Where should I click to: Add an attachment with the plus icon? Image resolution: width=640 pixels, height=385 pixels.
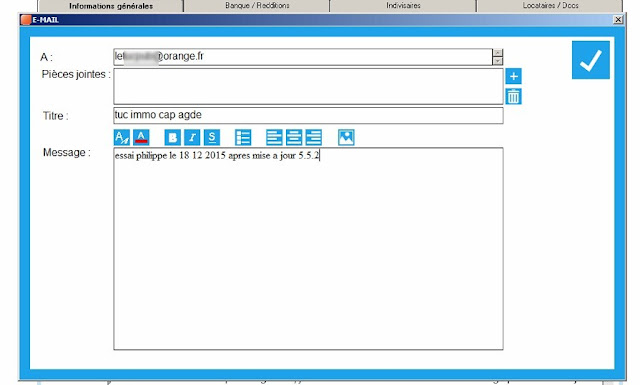pos(513,76)
